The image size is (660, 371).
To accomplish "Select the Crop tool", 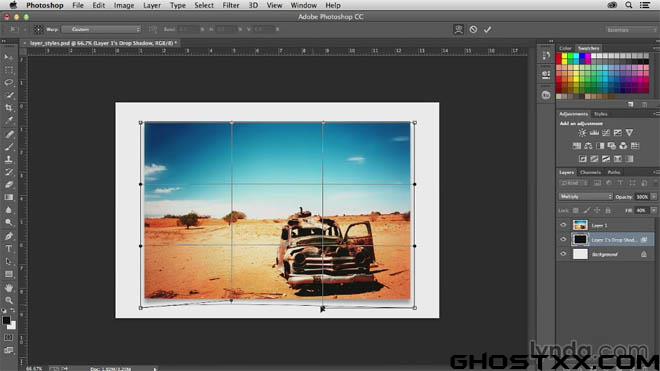I will point(8,108).
